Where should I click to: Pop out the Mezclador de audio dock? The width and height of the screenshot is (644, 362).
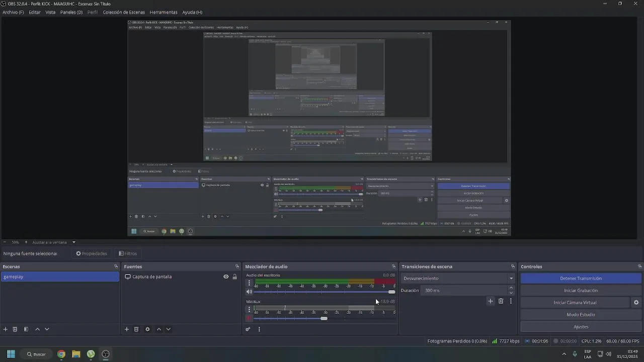pos(393,266)
